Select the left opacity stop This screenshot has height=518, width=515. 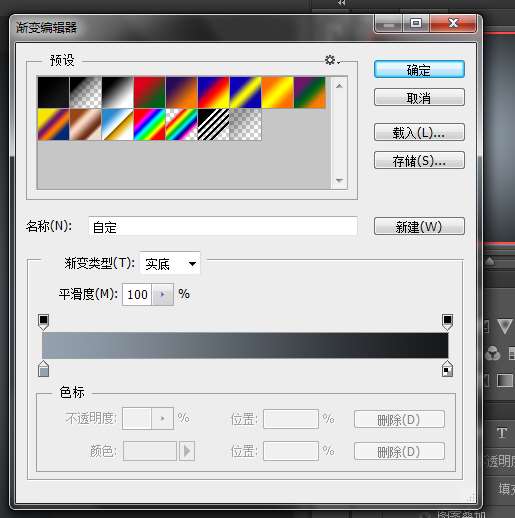43,322
